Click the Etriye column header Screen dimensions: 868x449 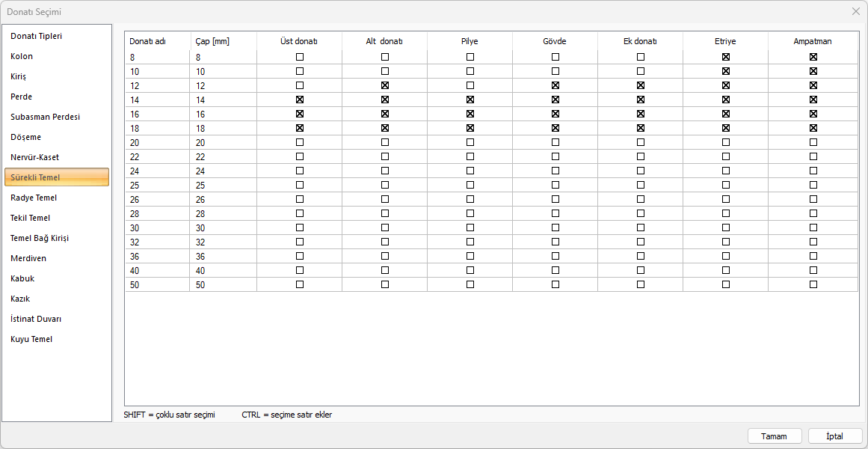725,41
